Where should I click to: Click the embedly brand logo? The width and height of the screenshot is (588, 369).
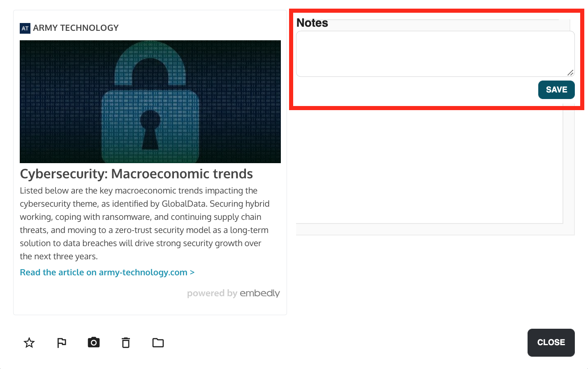(x=260, y=293)
